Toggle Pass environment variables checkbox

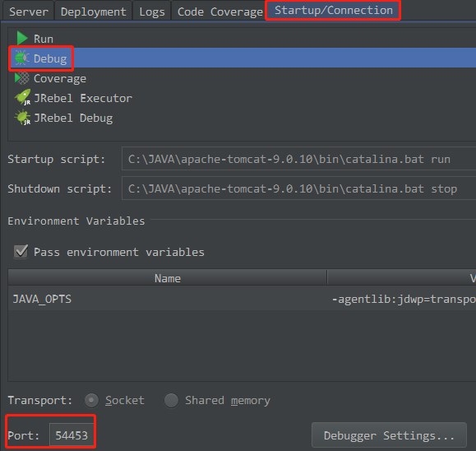click(21, 252)
